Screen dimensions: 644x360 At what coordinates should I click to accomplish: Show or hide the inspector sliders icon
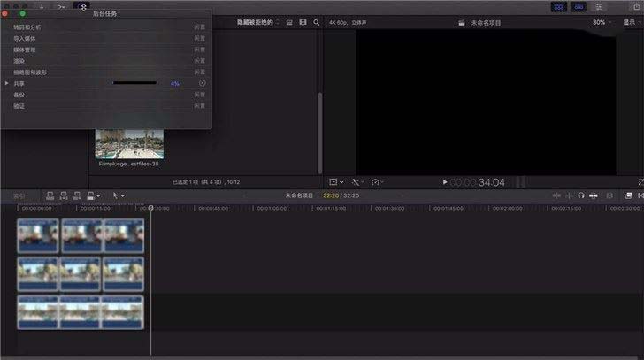coord(599,6)
